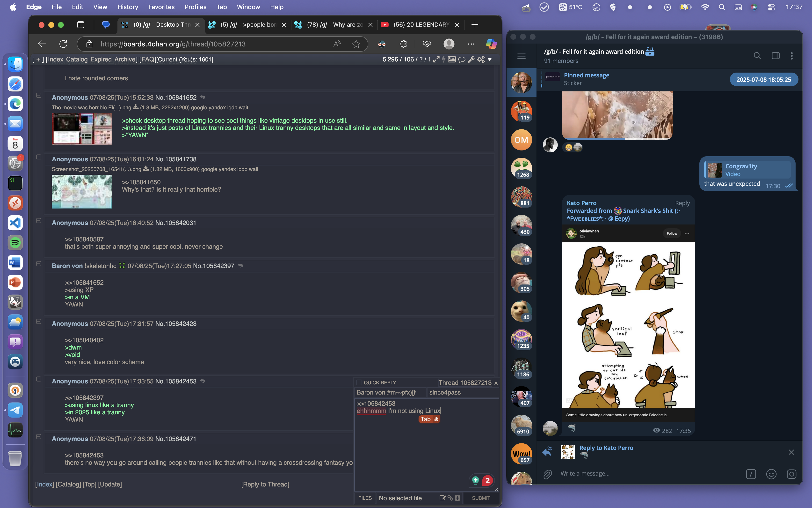Tick the checkbox beside QUICK REPLY
The width and height of the screenshot is (812, 508).
(x=359, y=382)
